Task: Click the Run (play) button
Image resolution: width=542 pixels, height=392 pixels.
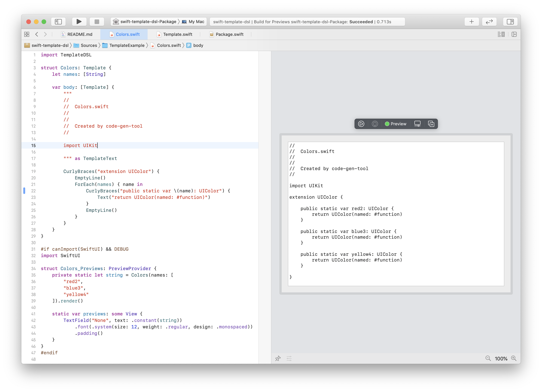Action: click(79, 22)
